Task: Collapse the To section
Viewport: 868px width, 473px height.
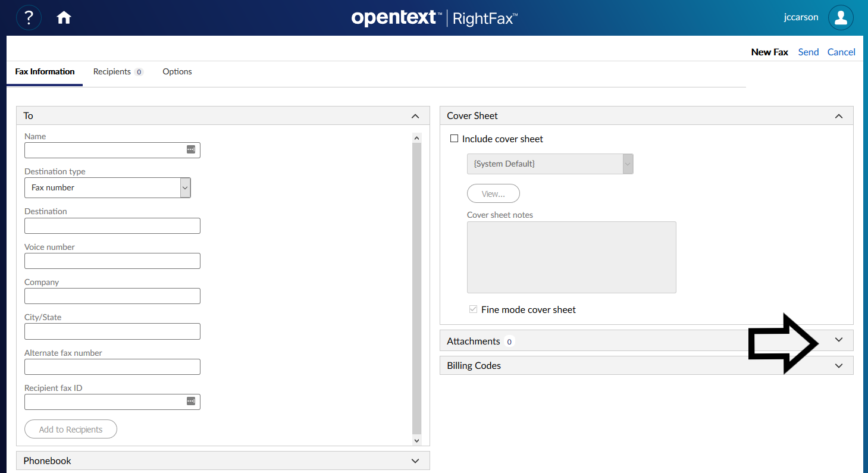Action: coord(415,116)
